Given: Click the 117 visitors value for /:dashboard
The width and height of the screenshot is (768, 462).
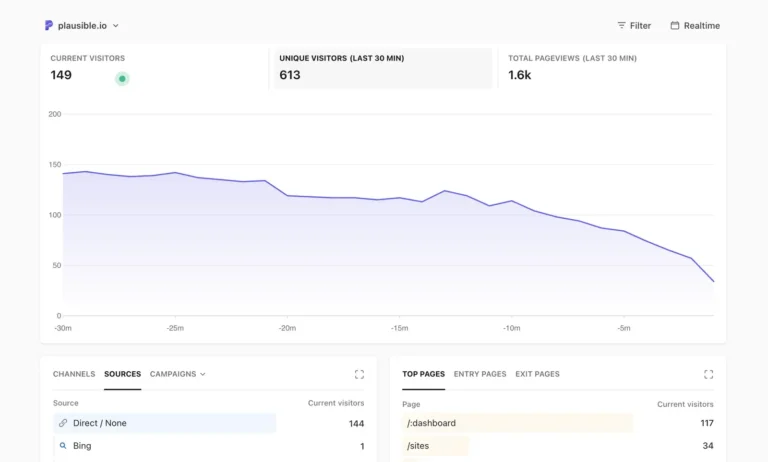Looking at the screenshot, I should (x=707, y=423).
